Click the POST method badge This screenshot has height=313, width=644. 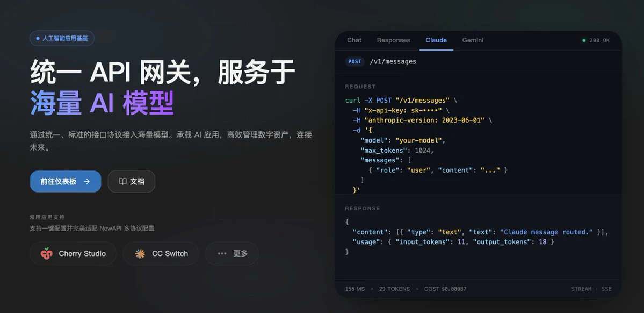[355, 62]
